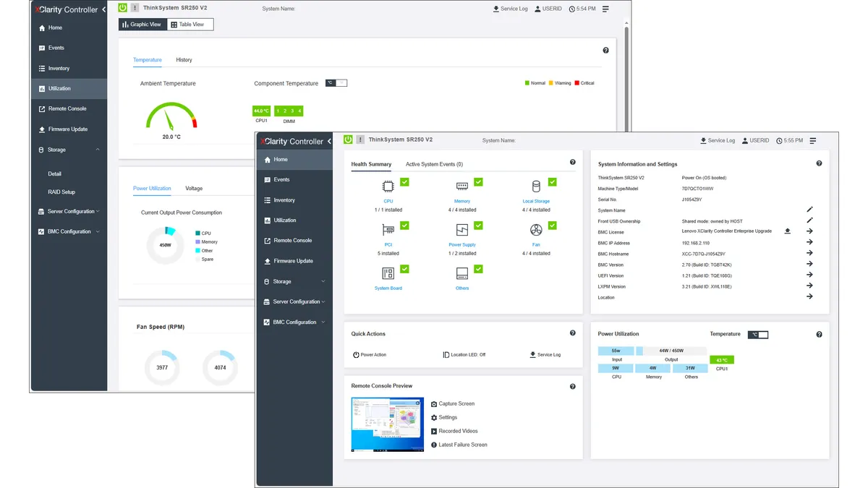Open Latest Failure Screen link
Screen dimensions: 868x488
[x=459, y=445]
